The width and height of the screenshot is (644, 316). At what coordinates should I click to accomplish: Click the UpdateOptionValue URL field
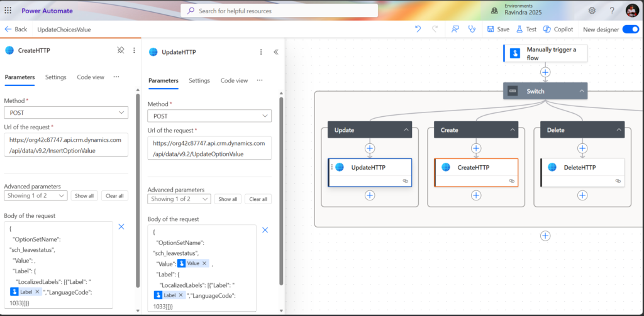click(209, 148)
